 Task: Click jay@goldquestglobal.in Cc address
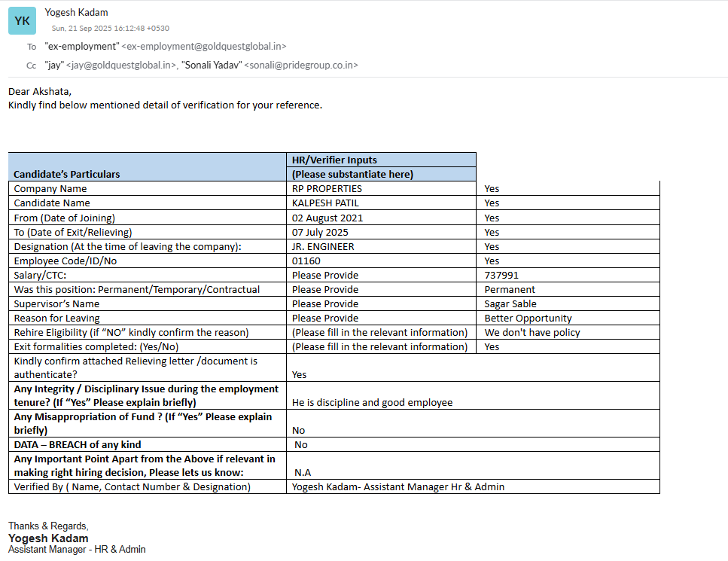tap(121, 65)
